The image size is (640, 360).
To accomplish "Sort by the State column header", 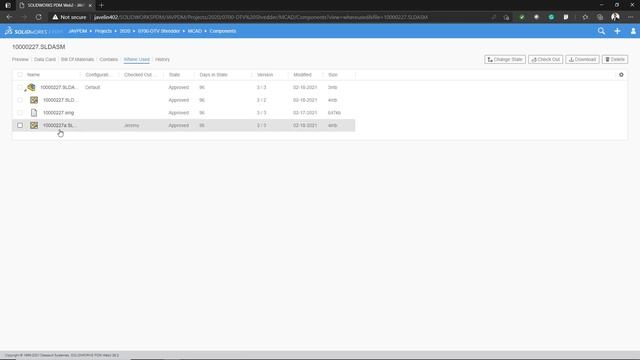I will (174, 75).
